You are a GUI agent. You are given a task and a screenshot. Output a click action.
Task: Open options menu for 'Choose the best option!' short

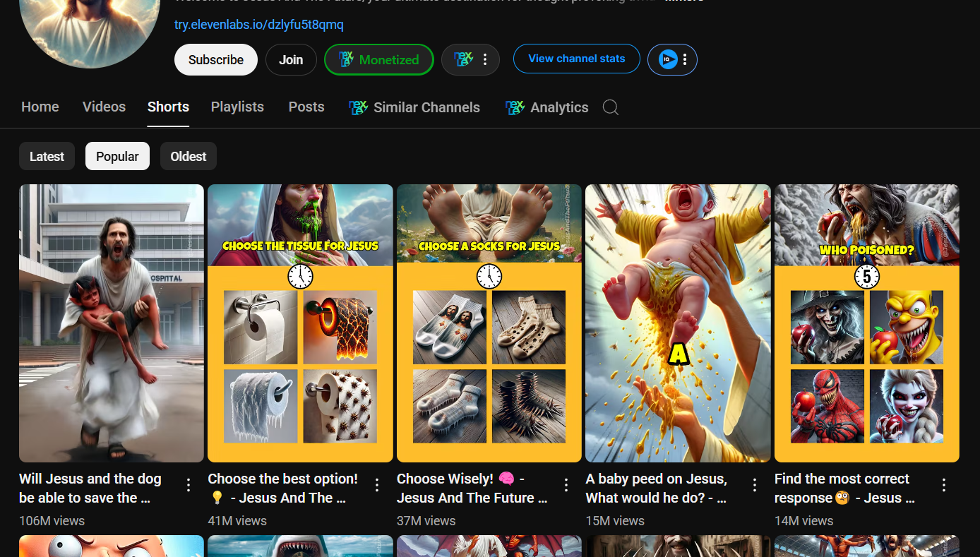click(377, 485)
